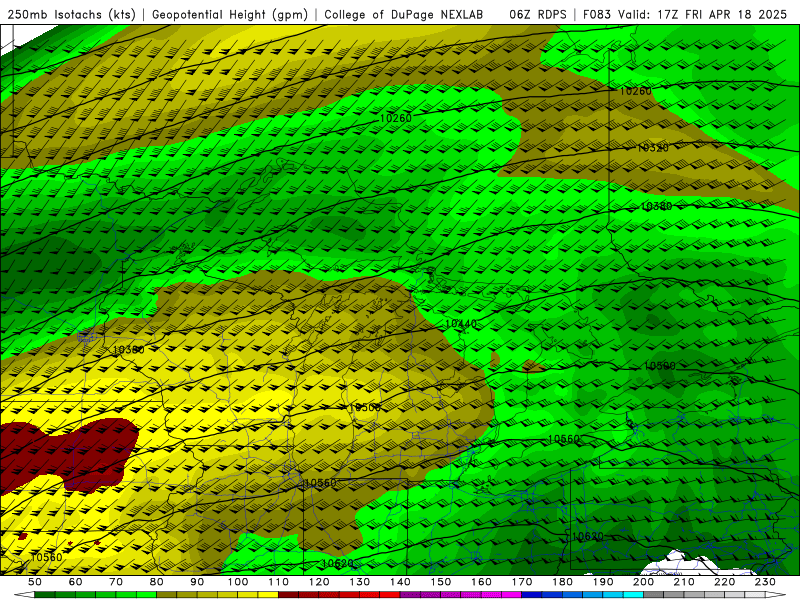Click the 150 value on the color scale

point(440,582)
